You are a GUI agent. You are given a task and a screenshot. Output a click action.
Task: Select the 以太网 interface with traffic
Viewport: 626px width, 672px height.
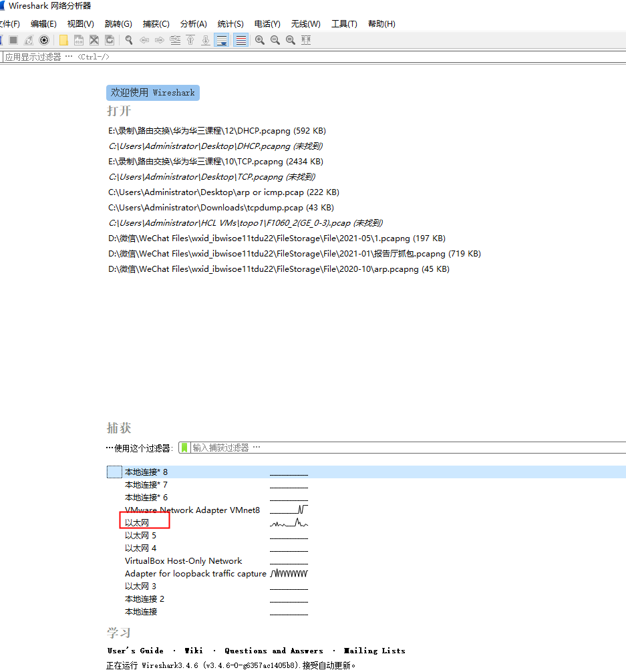(x=137, y=523)
